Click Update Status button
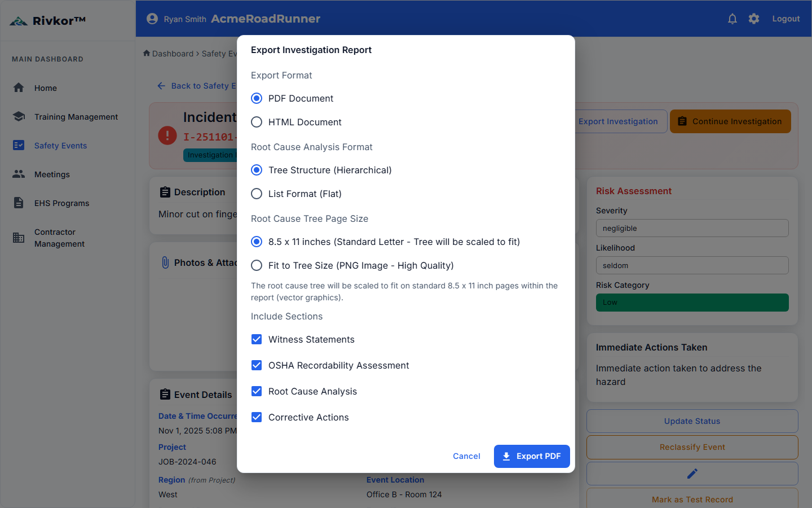The image size is (812, 508). coord(692,421)
